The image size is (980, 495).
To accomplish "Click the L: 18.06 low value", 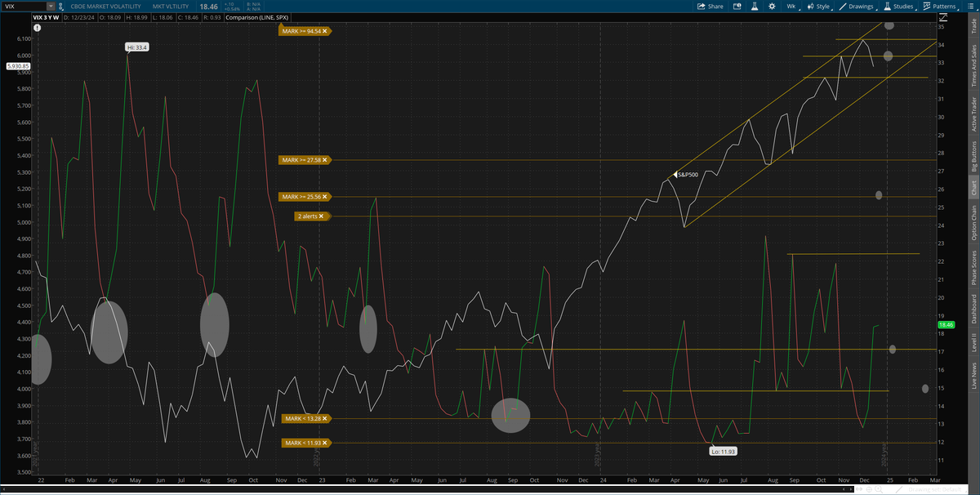I will 163,18.
